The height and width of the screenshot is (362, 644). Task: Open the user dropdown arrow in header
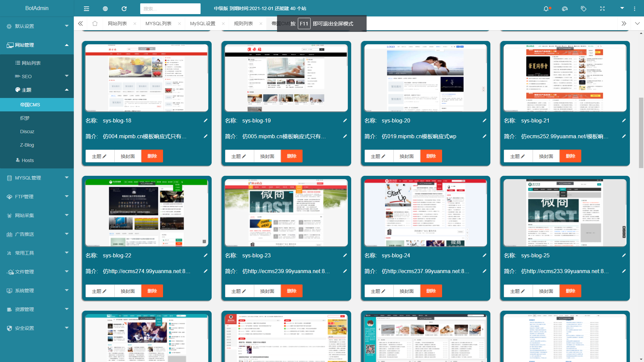622,8
